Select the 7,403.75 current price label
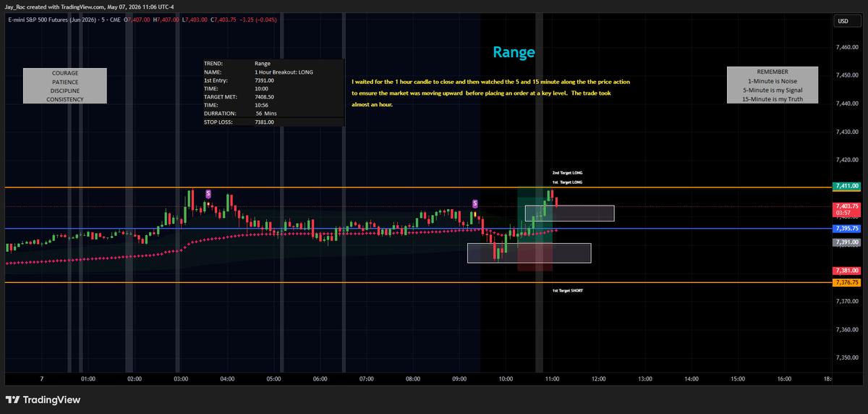Viewport: 868px width, 414px height. [x=846, y=206]
